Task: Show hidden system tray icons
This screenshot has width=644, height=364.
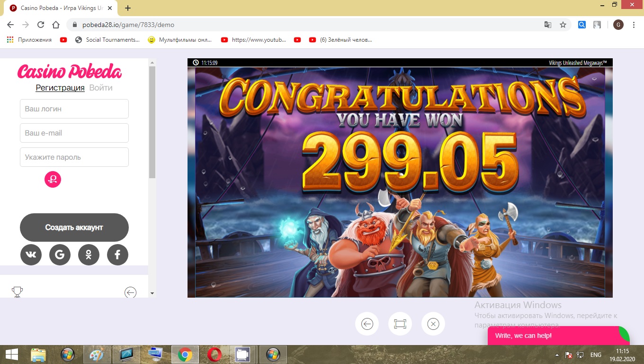Action: (557, 355)
